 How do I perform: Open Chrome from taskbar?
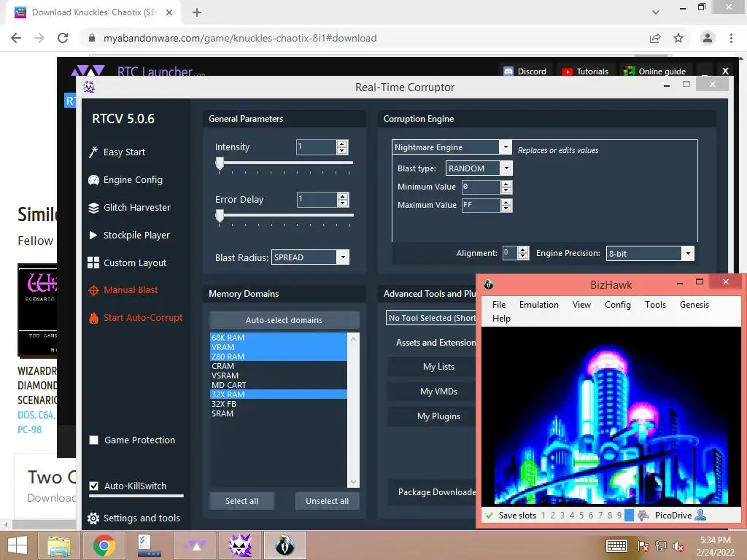coord(104,545)
